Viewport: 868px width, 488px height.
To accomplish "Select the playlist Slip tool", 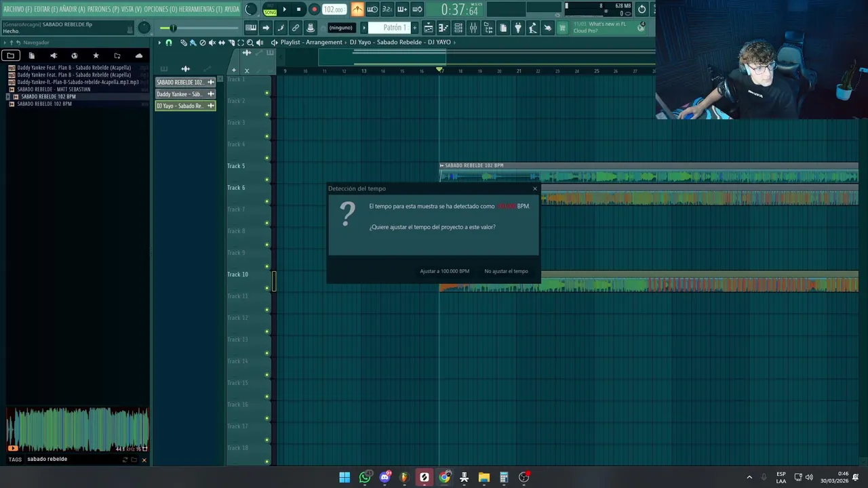I will [x=221, y=43].
